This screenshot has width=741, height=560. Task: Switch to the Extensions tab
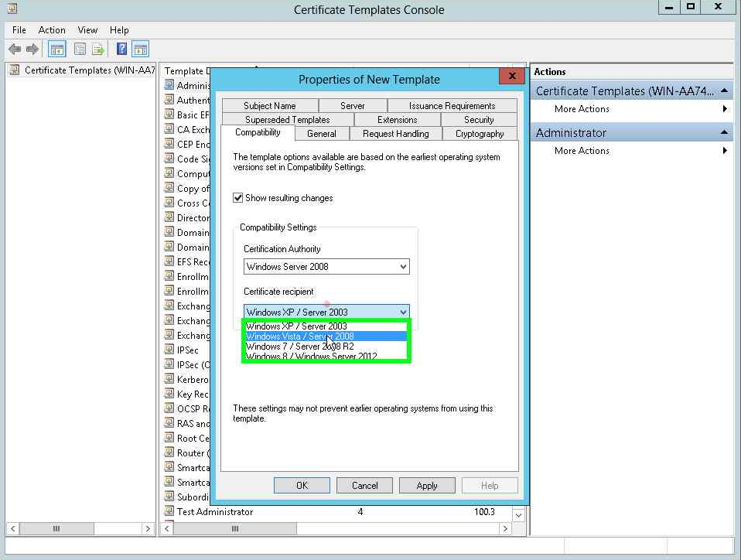(x=398, y=120)
